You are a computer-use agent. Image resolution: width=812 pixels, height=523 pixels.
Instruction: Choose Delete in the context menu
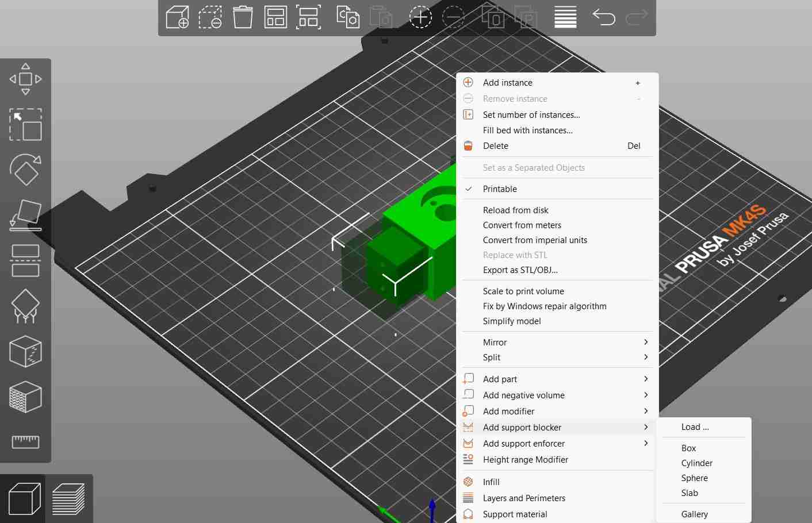click(x=558, y=146)
